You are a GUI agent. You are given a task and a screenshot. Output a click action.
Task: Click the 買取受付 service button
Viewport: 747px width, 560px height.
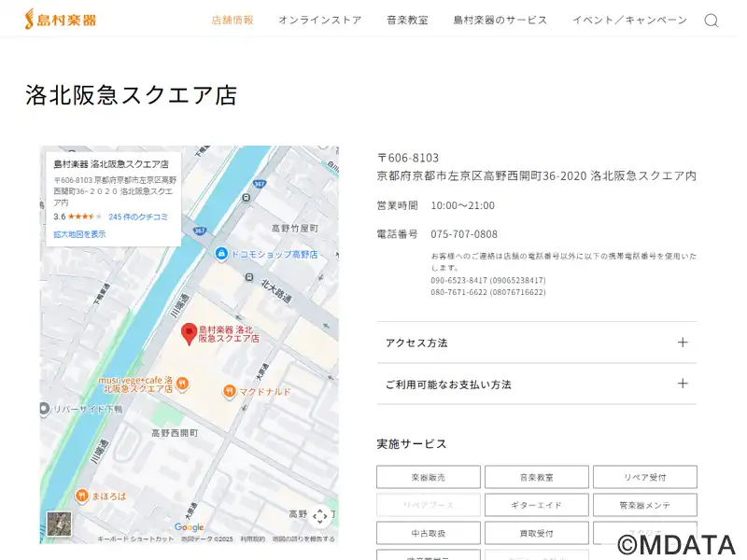click(536, 533)
